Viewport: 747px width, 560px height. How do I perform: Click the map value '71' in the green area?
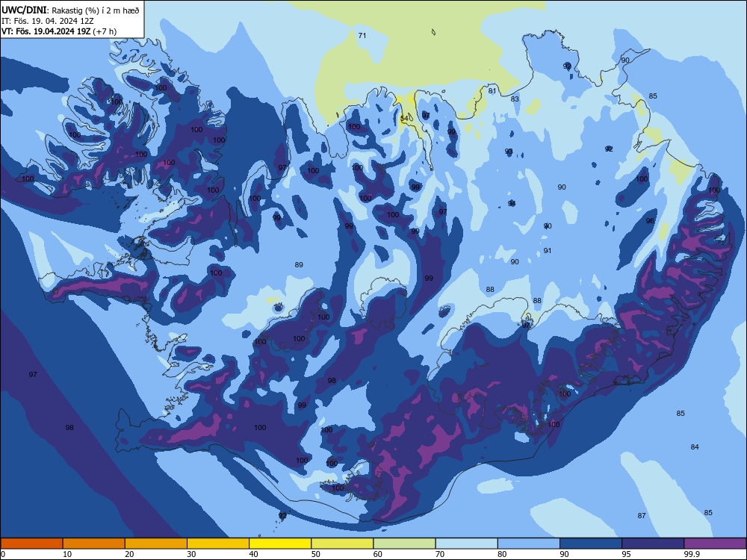[362, 36]
